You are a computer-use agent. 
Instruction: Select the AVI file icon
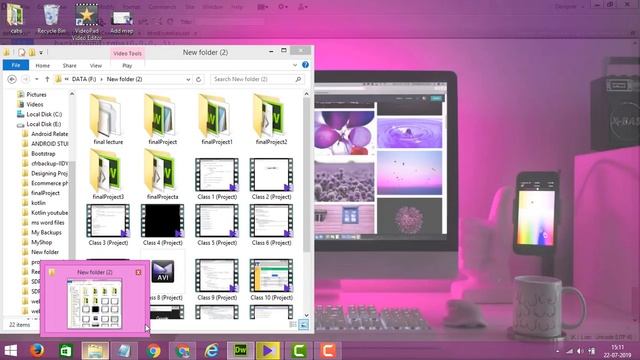tap(163, 271)
